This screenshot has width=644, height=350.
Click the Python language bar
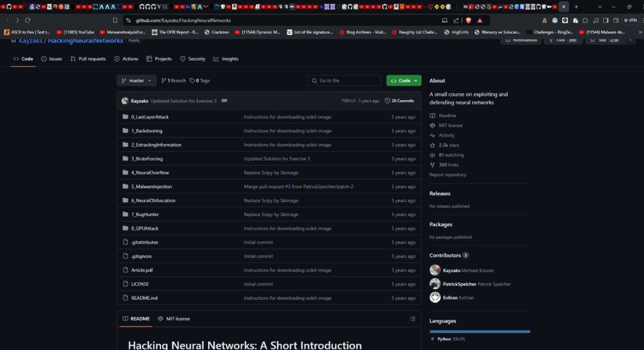(x=479, y=331)
